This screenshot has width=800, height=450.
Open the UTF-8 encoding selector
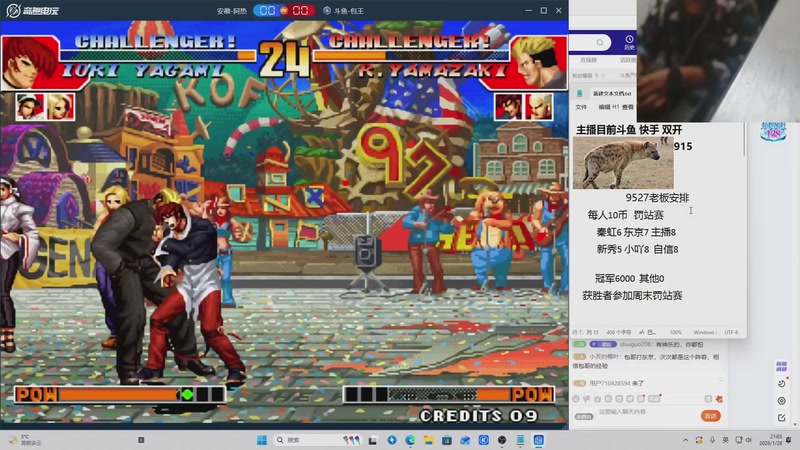731,332
